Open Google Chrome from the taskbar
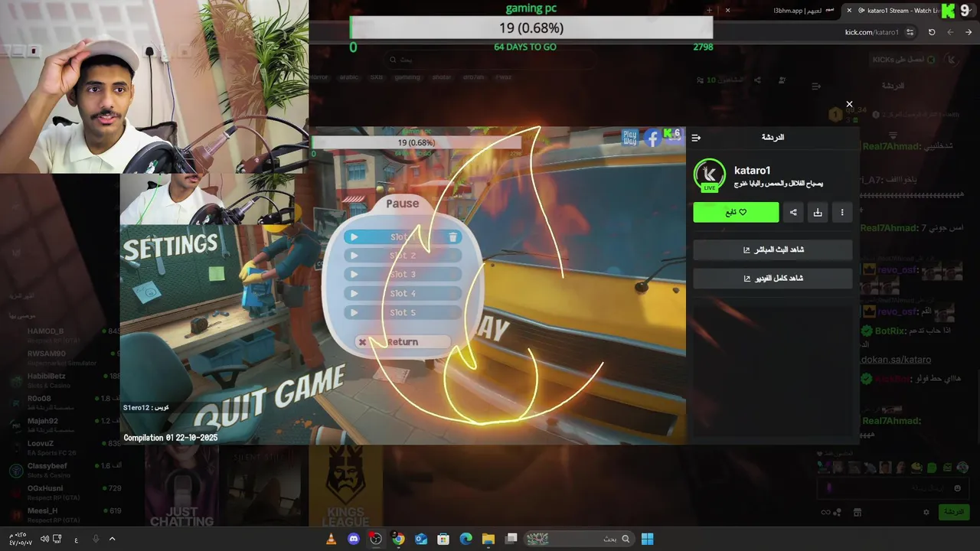 [x=398, y=539]
